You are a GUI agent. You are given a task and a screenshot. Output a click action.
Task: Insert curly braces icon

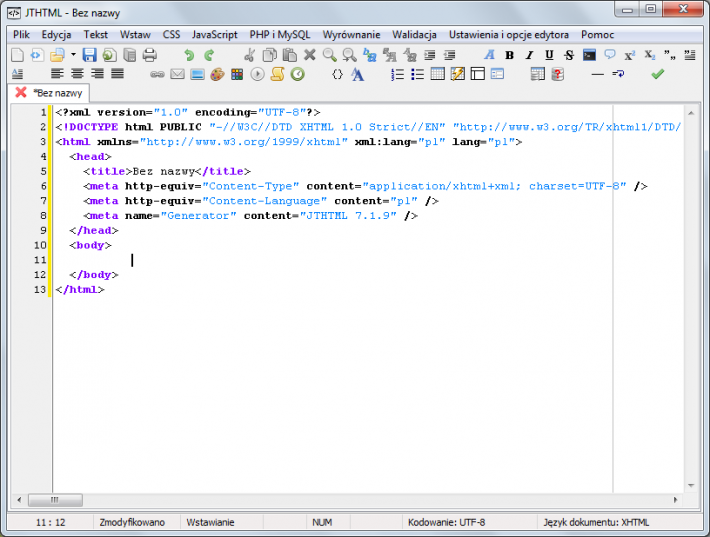point(337,74)
